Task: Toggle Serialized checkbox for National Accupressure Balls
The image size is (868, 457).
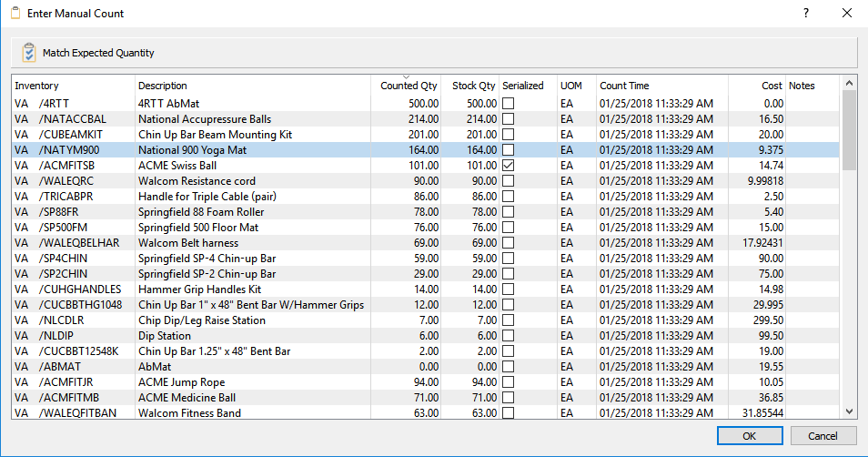Action: (x=509, y=119)
